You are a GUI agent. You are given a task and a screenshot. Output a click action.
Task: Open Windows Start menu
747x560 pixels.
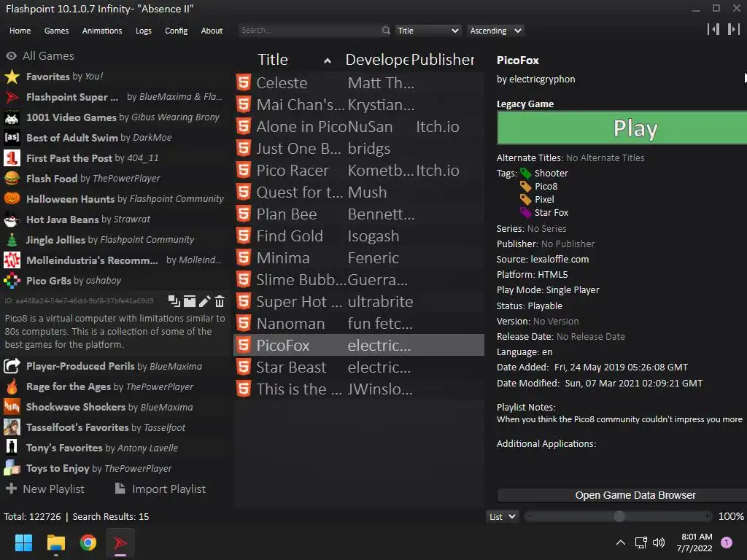coord(23,542)
